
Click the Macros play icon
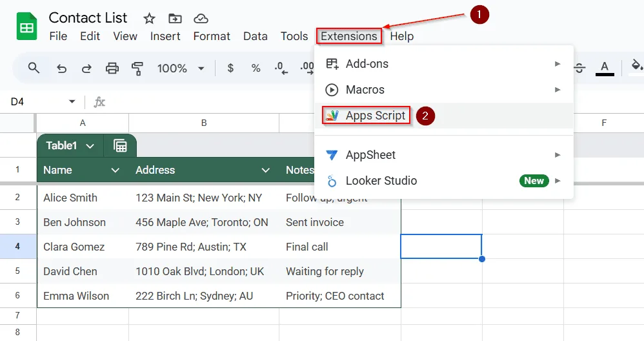[332, 90]
